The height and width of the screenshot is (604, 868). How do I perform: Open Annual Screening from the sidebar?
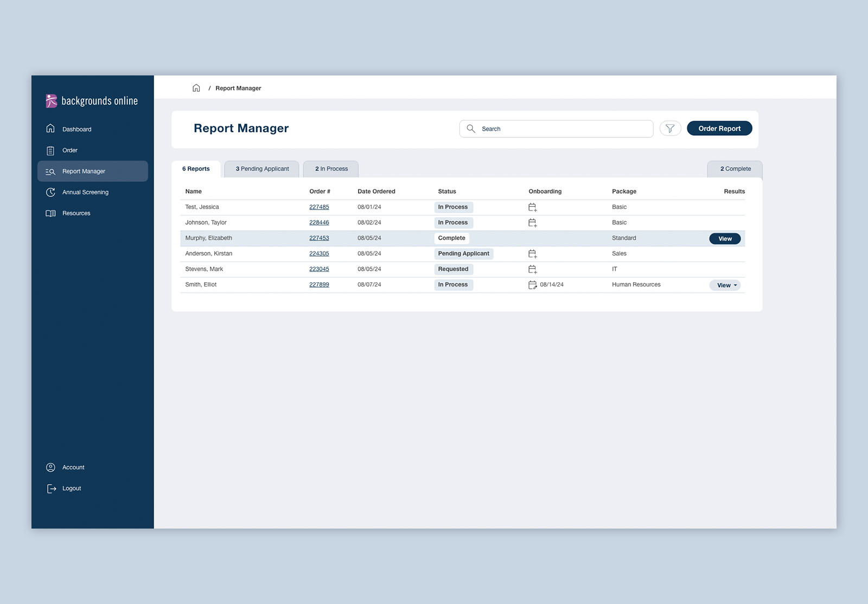pos(85,192)
